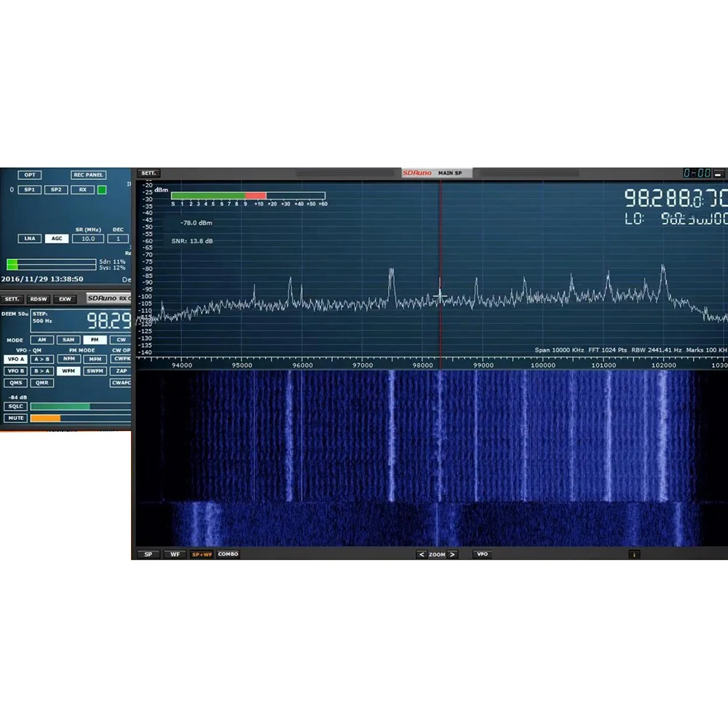Click the QMR quick memory recall

tap(41, 383)
